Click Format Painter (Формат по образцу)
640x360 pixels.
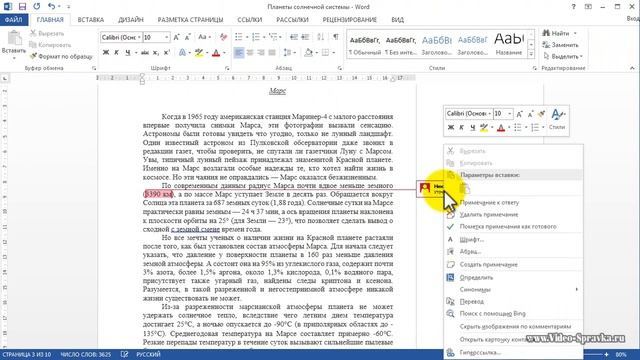(x=61, y=56)
